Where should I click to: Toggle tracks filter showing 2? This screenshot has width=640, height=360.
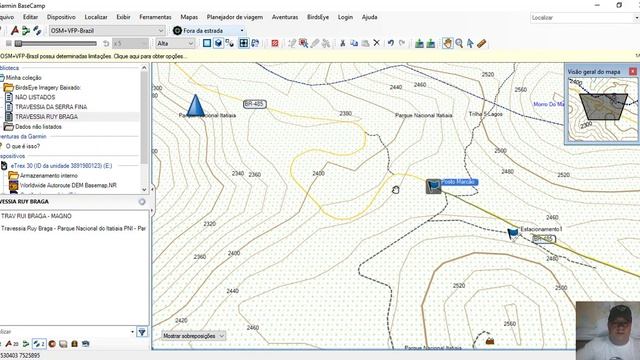[x=39, y=344]
